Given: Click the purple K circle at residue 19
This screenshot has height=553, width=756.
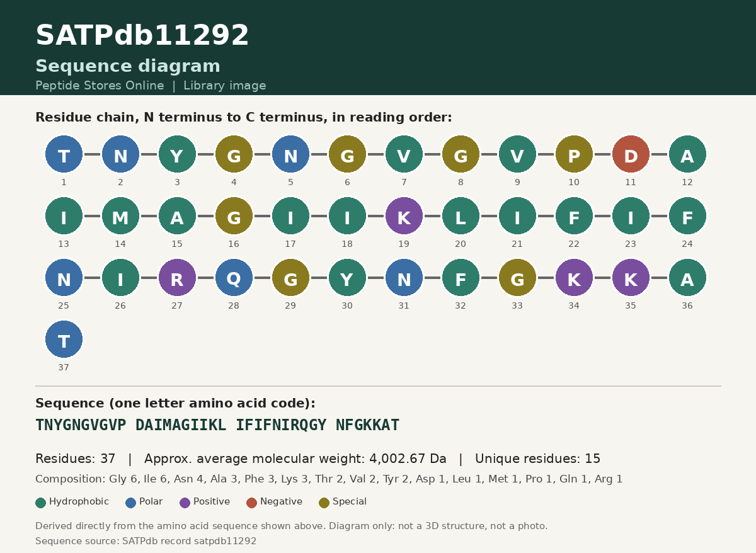Looking at the screenshot, I should (x=404, y=216).
